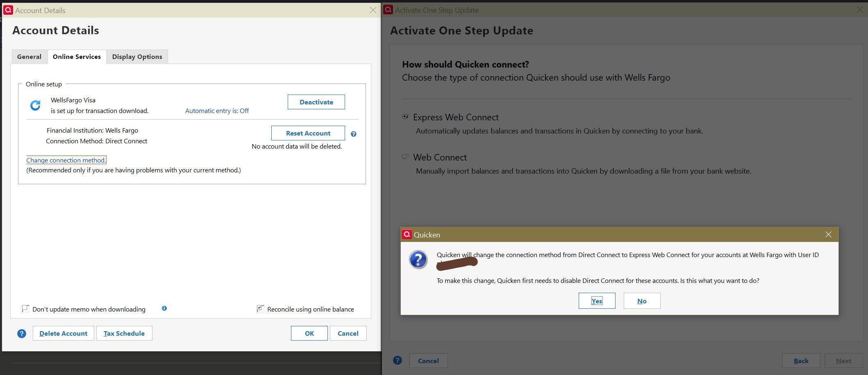This screenshot has width=868, height=375.
Task: Click the Express Web Connect label text
Action: 456,117
